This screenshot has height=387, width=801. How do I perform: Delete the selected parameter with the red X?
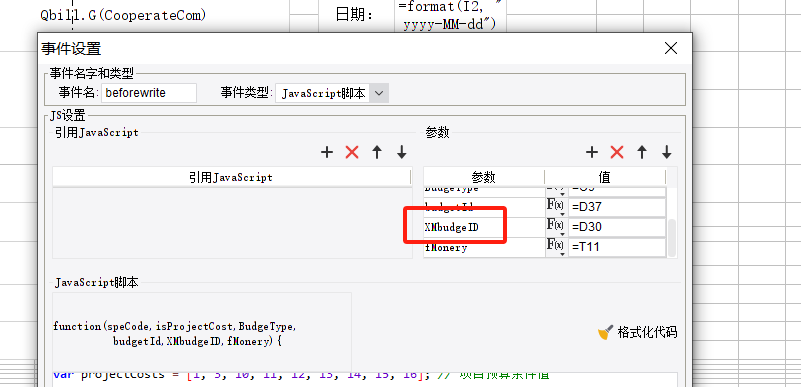tap(617, 152)
